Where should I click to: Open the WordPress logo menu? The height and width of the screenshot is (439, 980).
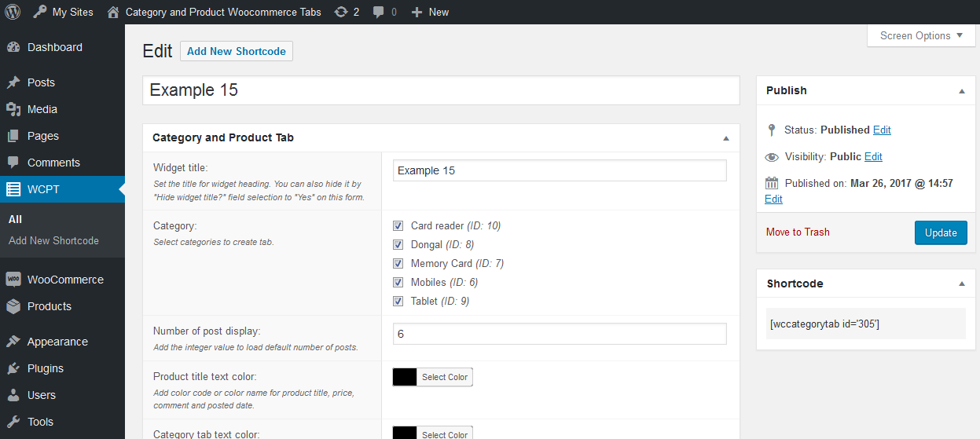(x=13, y=12)
